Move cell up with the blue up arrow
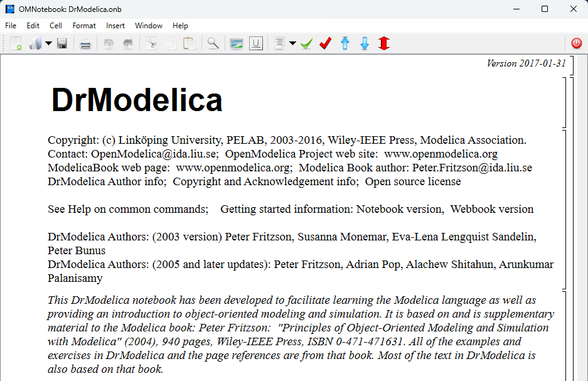 point(345,43)
